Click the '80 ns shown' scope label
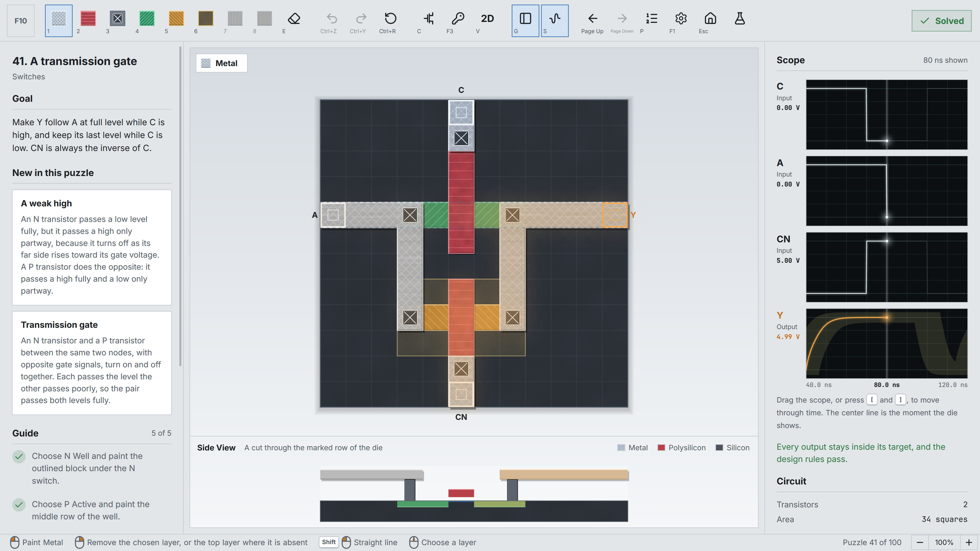 pyautogui.click(x=945, y=60)
